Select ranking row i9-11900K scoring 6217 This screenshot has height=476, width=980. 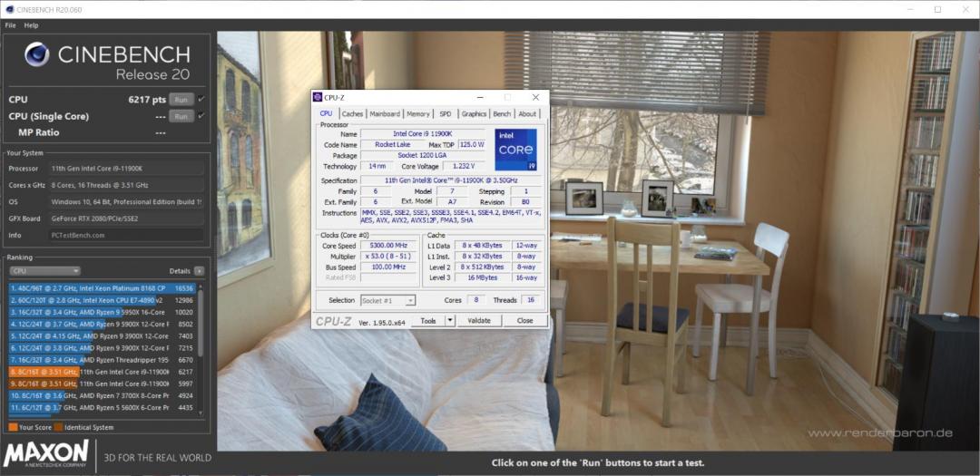(103, 372)
